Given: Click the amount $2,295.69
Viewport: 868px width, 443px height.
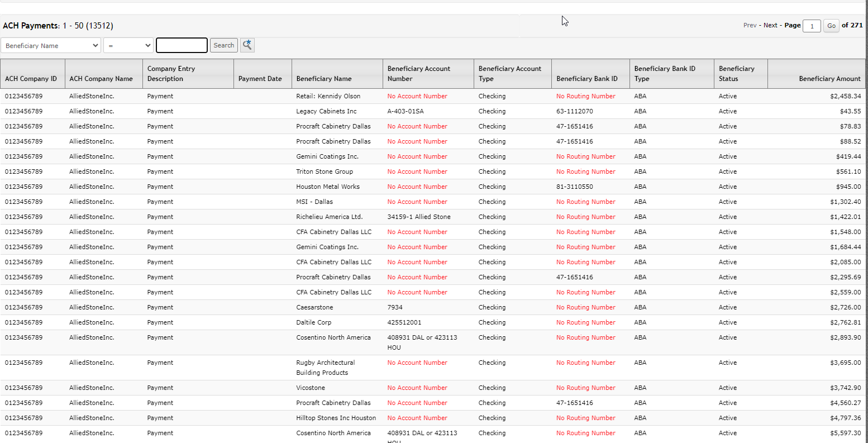Looking at the screenshot, I should [846, 277].
